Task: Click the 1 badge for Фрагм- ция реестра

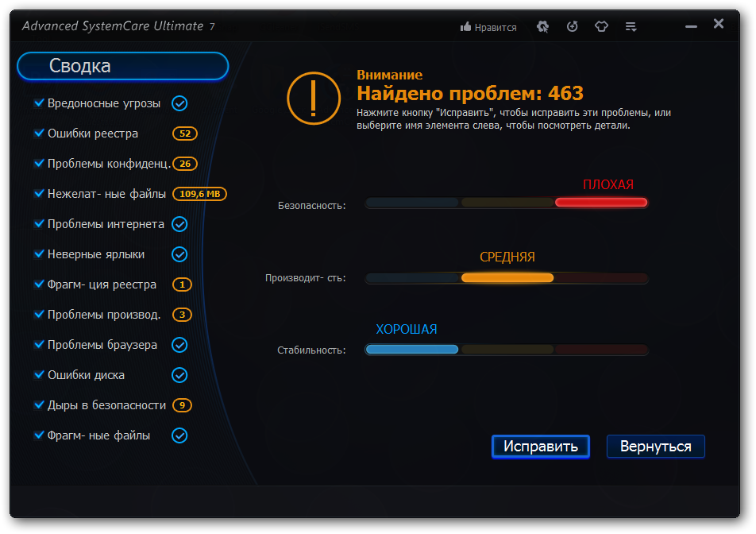Action: (183, 284)
